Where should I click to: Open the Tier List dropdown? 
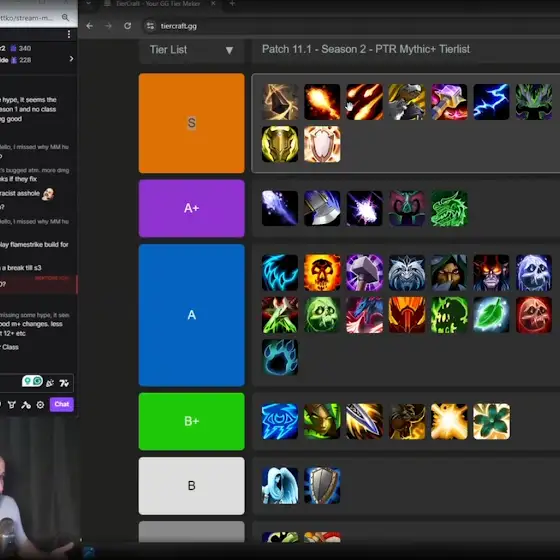pos(192,50)
